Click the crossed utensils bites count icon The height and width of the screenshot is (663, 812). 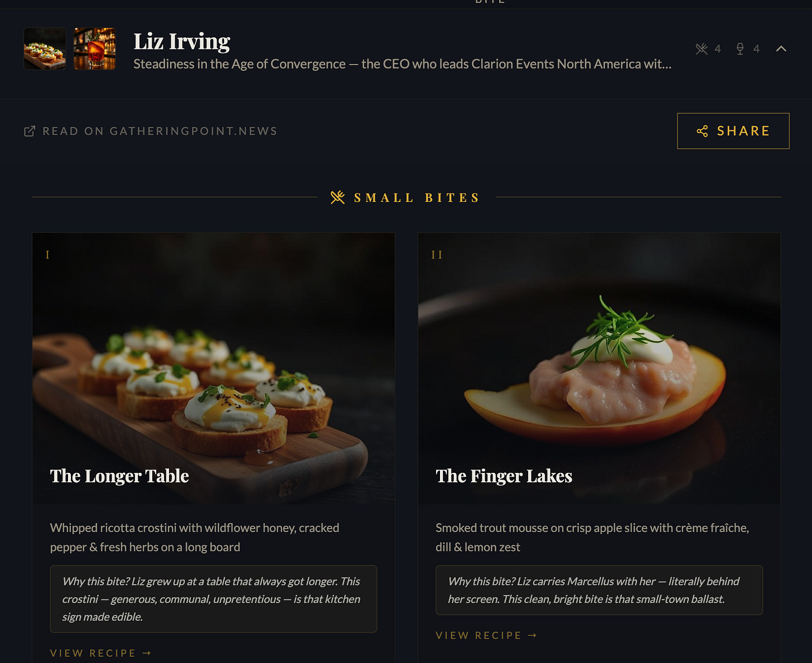(x=702, y=49)
